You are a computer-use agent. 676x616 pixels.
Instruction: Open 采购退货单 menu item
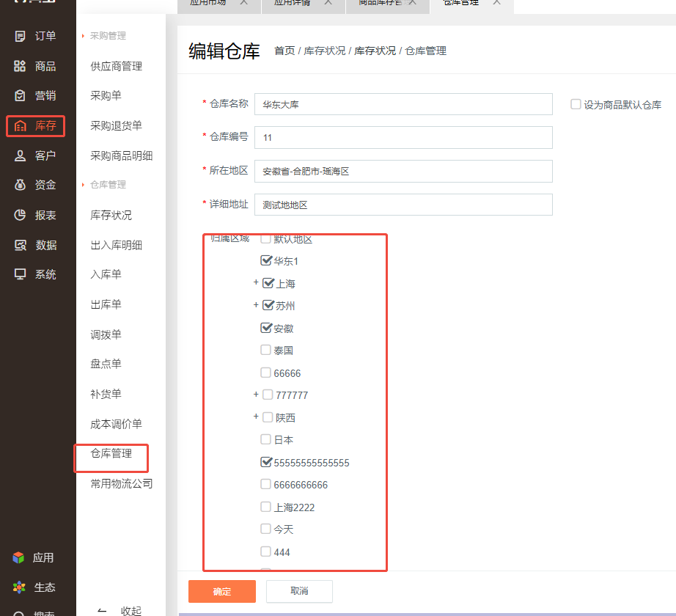point(117,126)
